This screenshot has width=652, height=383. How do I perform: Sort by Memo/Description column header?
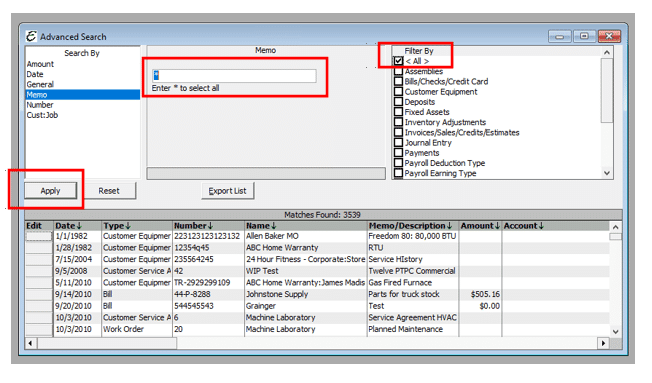click(x=413, y=226)
